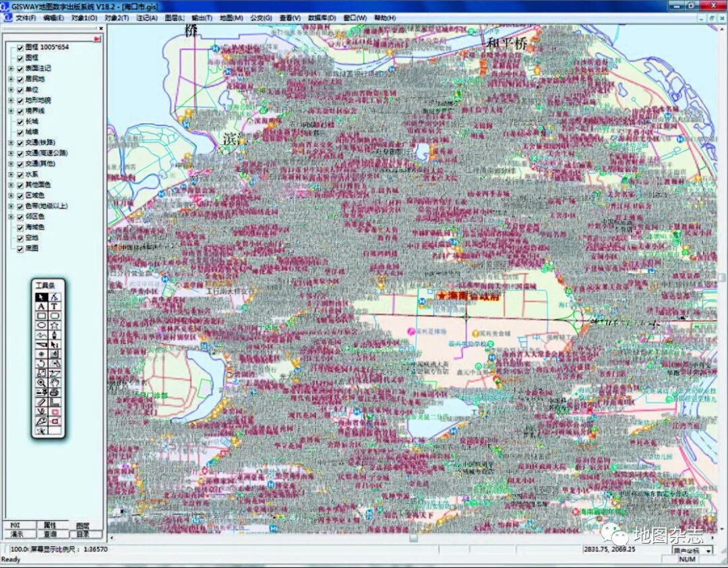Uncheck the 空地 layer

(20, 238)
